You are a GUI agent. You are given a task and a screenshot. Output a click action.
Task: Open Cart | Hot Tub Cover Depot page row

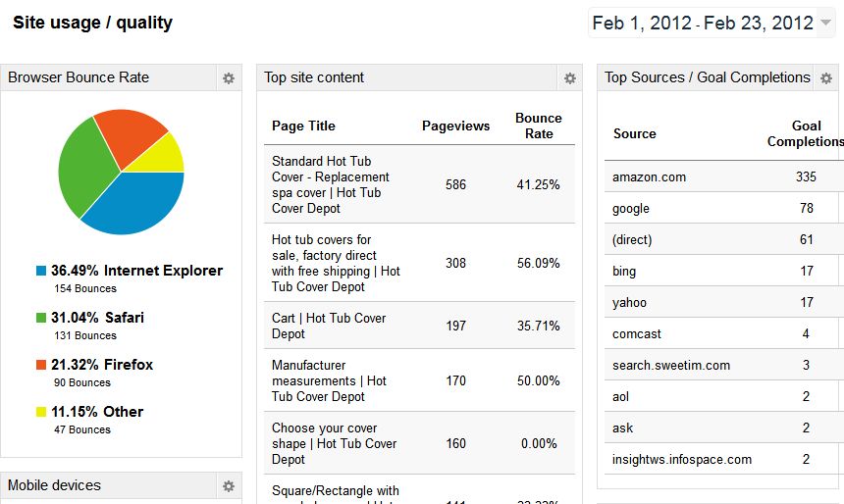(x=419, y=326)
